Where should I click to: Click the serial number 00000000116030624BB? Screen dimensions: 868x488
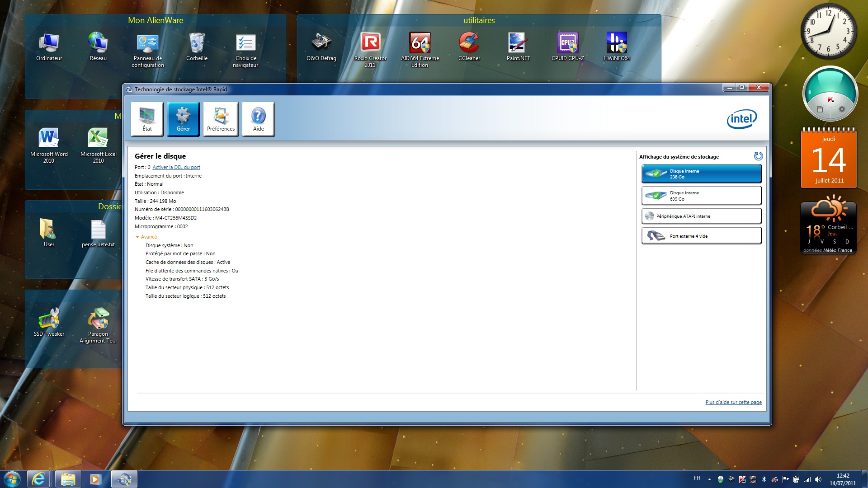tap(202, 209)
